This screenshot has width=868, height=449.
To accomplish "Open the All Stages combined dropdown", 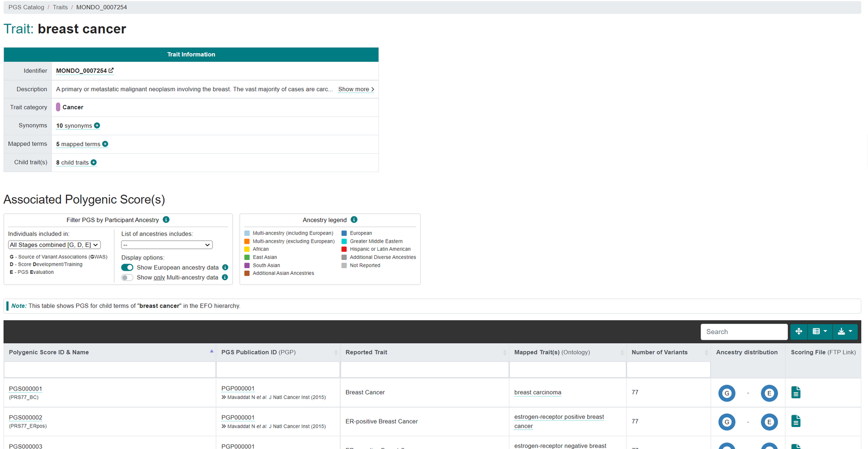I will click(x=54, y=245).
